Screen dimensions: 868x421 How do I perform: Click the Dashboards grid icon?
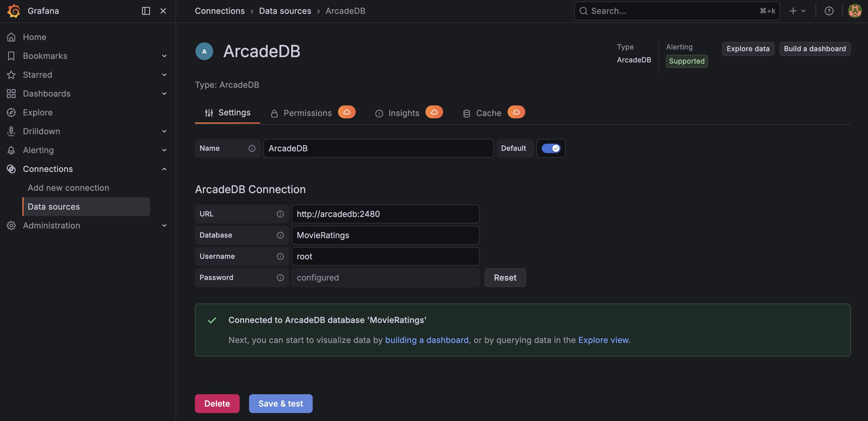click(x=11, y=94)
